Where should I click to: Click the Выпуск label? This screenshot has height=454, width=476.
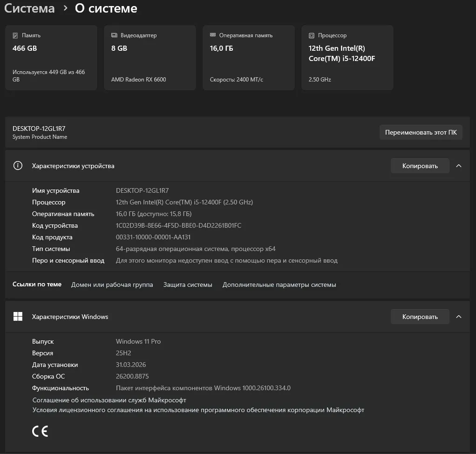point(43,341)
